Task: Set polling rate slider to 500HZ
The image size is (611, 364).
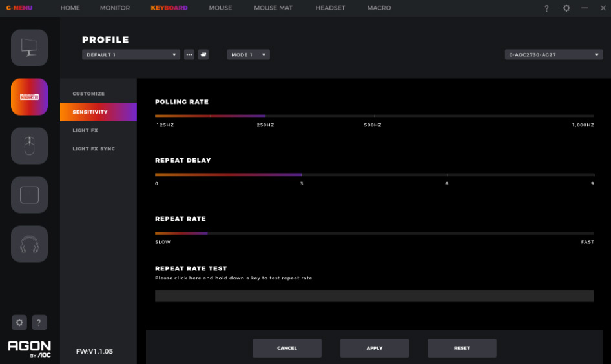Action: 375,116
